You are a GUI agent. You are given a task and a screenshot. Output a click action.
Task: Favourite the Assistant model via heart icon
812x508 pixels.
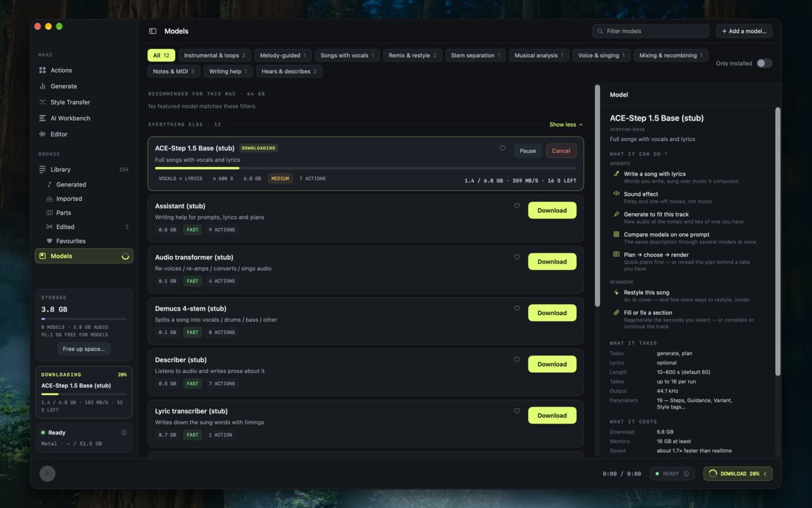tap(517, 206)
